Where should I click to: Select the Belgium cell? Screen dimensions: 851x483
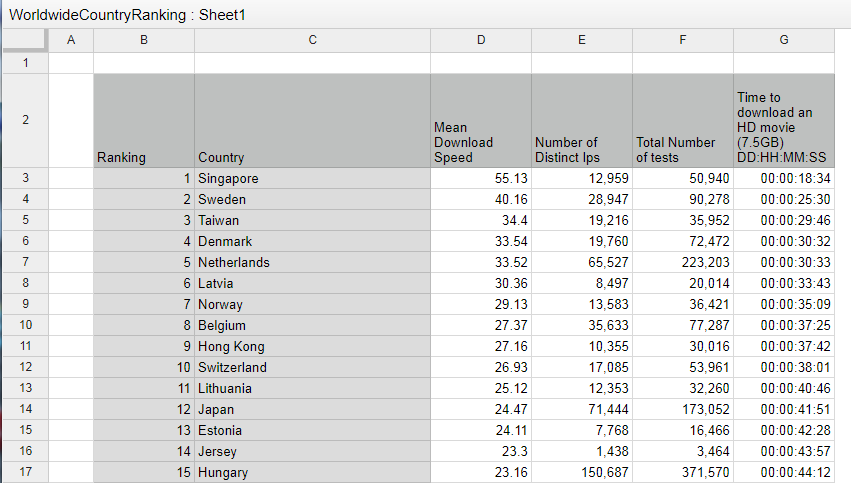pos(313,325)
